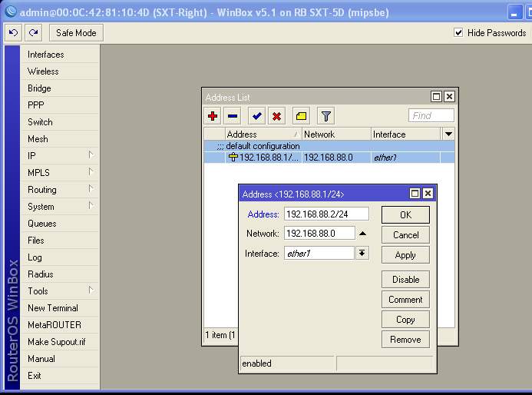Image resolution: width=532 pixels, height=395 pixels.
Task: Click the Find search box
Action: click(x=431, y=115)
